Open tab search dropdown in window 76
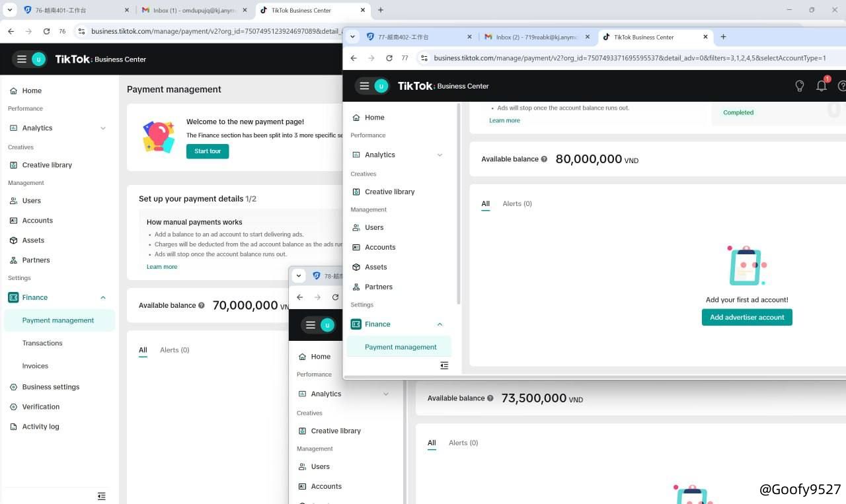The height and width of the screenshot is (504, 846). 10,10
